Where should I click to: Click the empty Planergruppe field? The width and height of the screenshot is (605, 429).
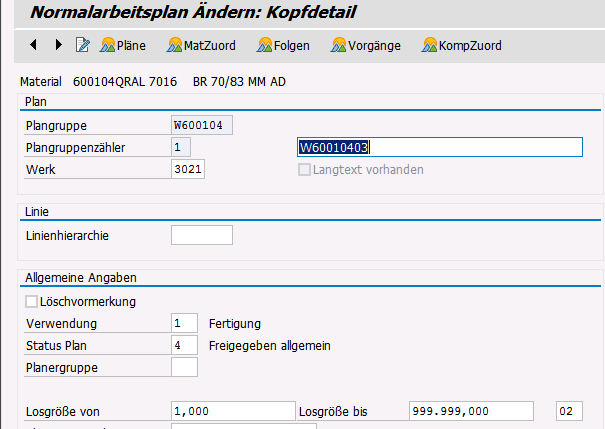pos(184,367)
